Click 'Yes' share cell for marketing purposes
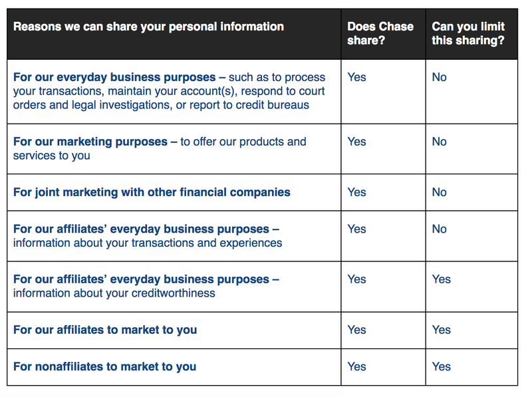This screenshot has height=397, width=532. 356,142
